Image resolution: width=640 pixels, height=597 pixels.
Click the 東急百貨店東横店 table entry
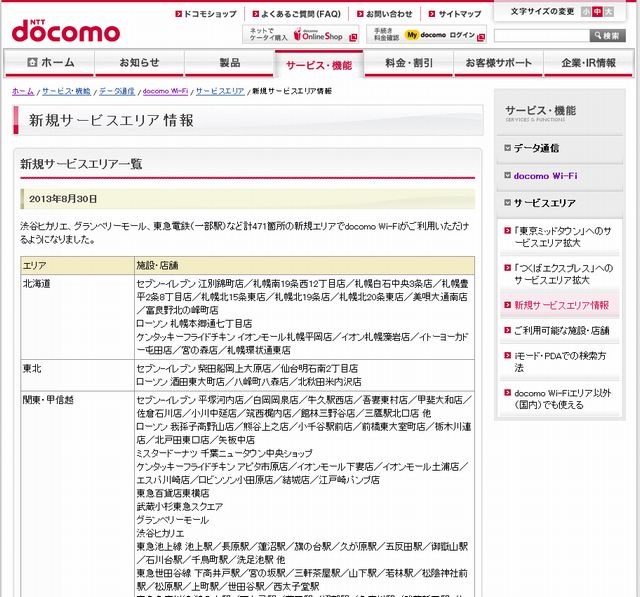[173, 493]
